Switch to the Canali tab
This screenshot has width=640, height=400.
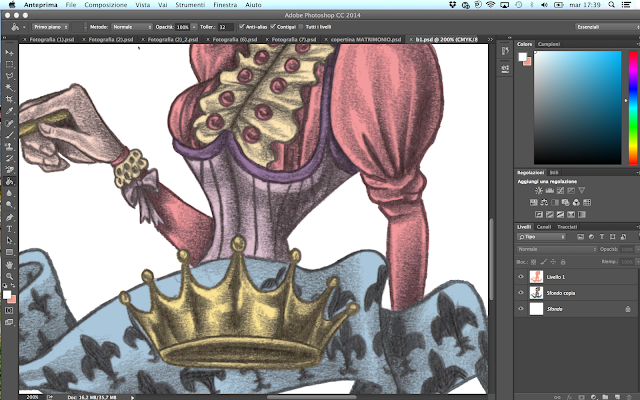point(544,227)
